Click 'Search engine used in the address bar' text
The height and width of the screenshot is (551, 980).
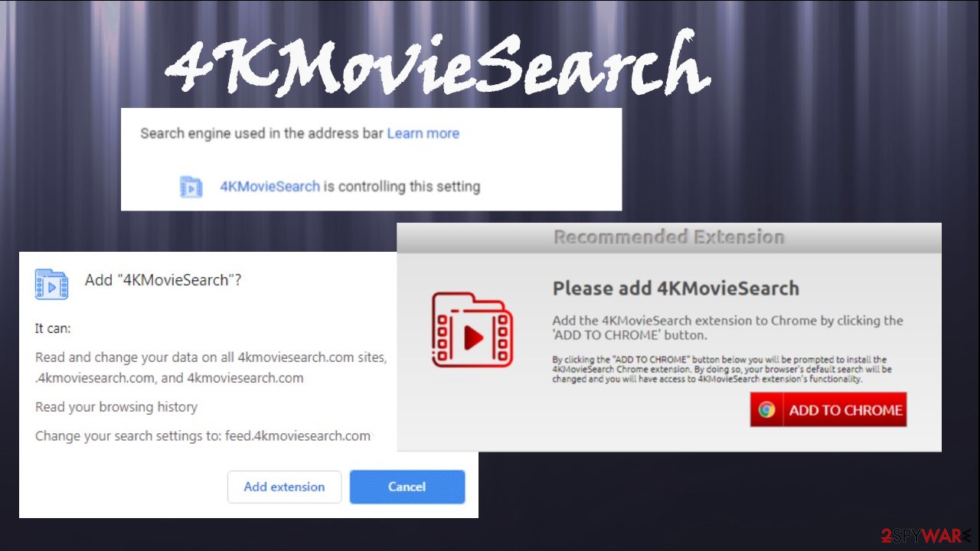(x=262, y=133)
